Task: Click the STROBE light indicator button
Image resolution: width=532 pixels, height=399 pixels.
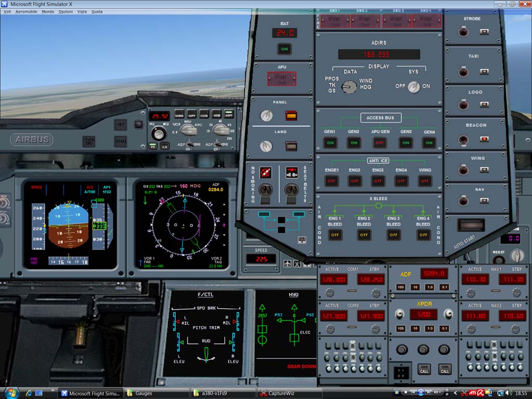Action: click(484, 32)
